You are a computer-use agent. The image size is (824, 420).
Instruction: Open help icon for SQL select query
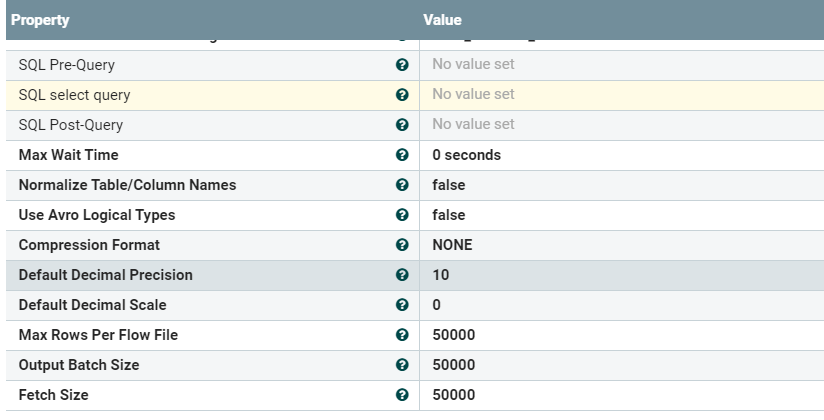402,95
